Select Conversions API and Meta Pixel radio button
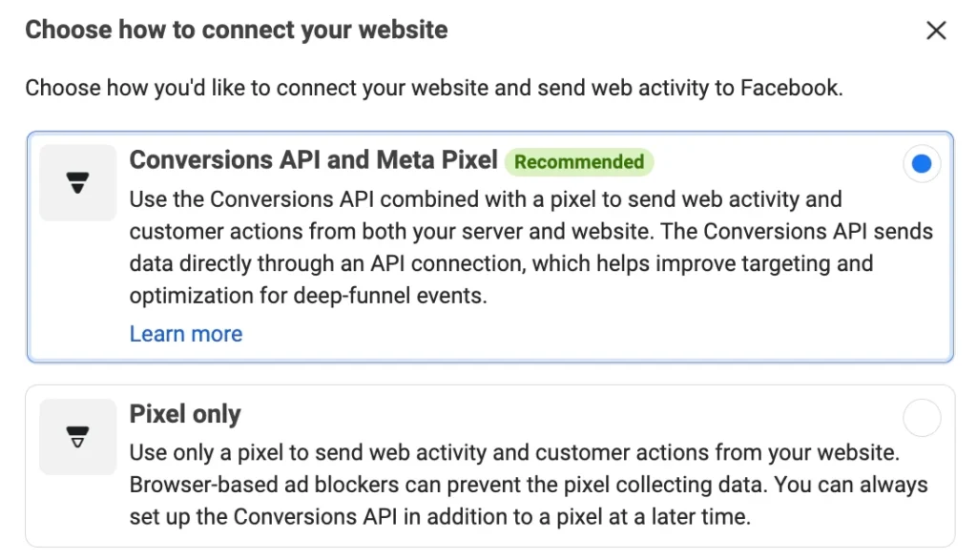Screen dimensions: 977x560 click(x=921, y=163)
